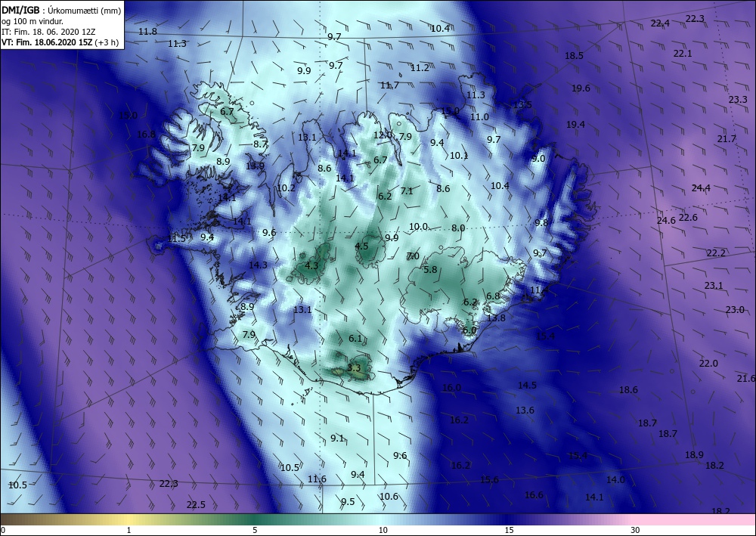Click the value 14.0 on the map
This screenshot has height=536, width=756.
point(615,480)
